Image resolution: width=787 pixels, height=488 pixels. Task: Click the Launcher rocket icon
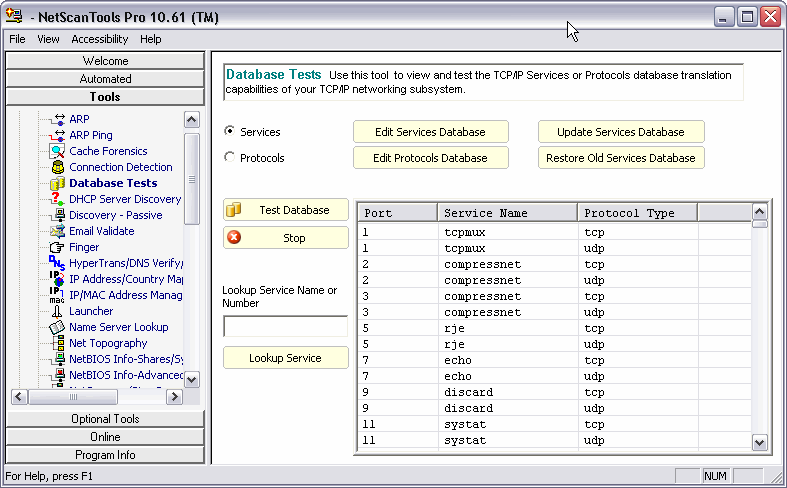click(x=58, y=311)
